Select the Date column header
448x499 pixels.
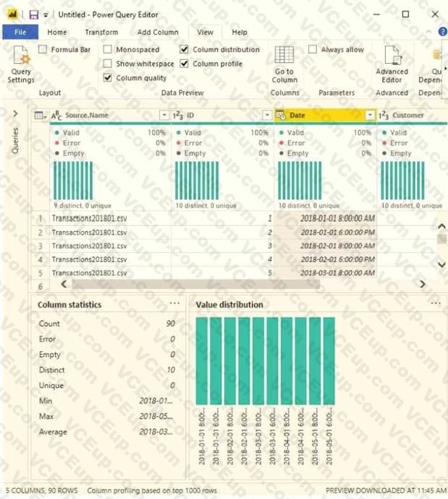325,115
